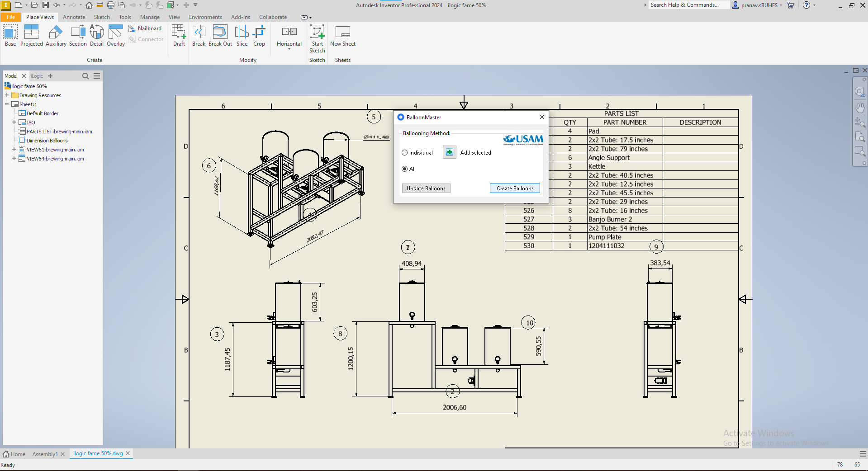868x471 pixels.
Task: Expand the Drawing Resources folder
Action: click(x=7, y=95)
